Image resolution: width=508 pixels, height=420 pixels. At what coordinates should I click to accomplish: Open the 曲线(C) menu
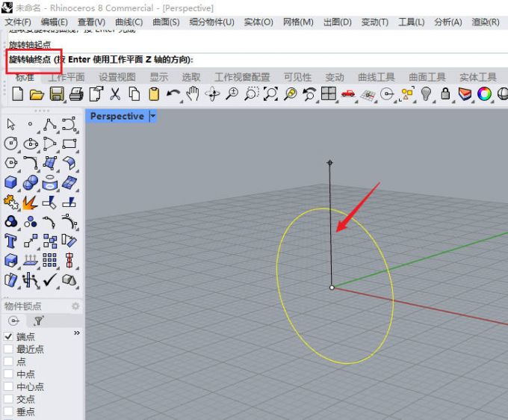click(x=129, y=22)
